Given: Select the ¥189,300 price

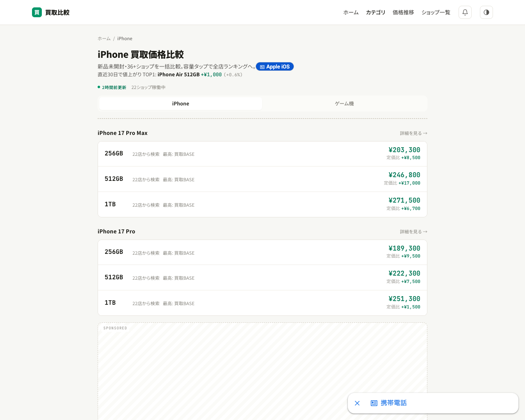Looking at the screenshot, I should point(404,248).
